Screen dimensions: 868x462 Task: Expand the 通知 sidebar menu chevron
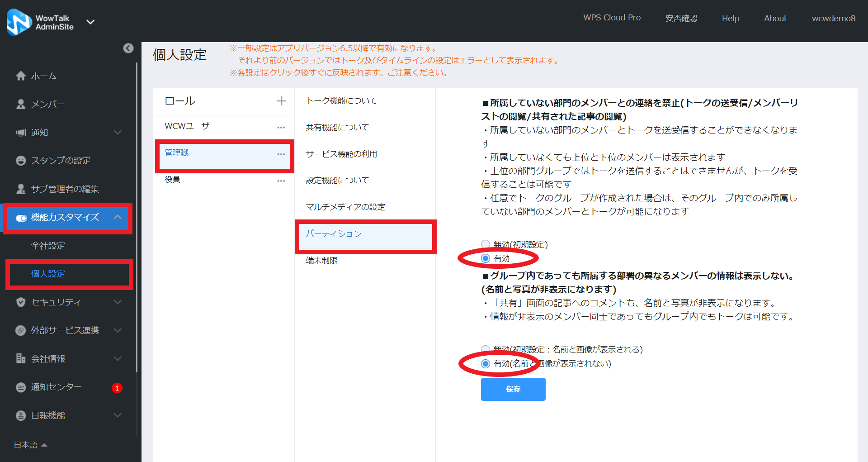[118, 133]
